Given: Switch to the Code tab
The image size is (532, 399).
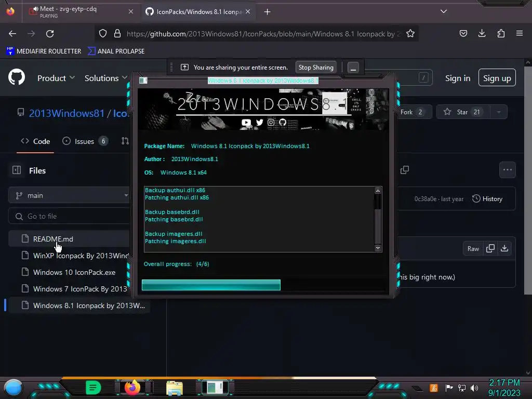Looking at the screenshot, I should (35, 141).
